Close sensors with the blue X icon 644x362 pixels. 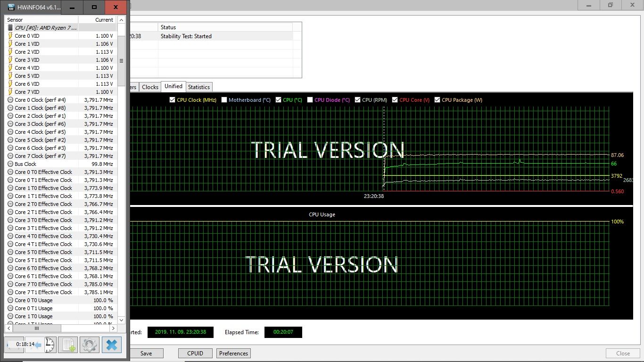pyautogui.click(x=112, y=345)
